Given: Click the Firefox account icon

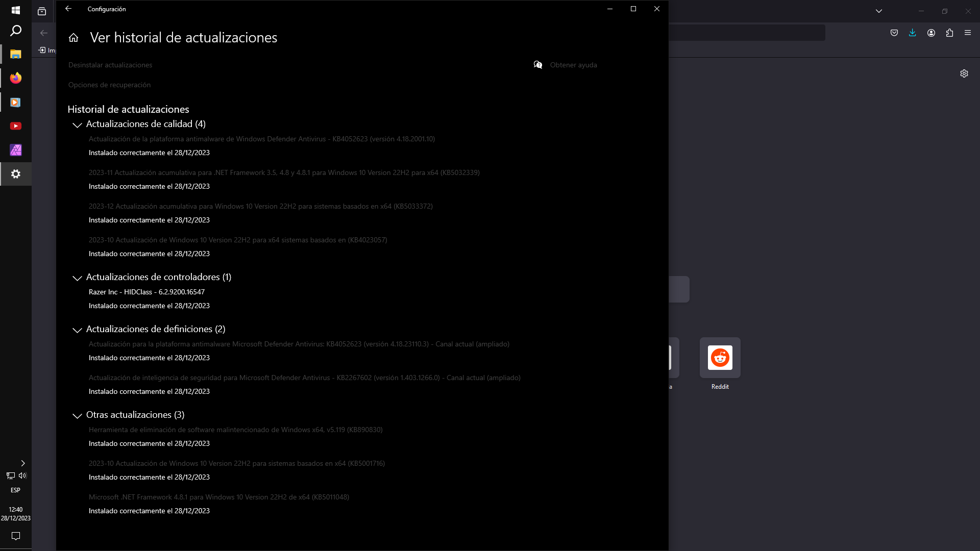Looking at the screenshot, I should click(931, 33).
